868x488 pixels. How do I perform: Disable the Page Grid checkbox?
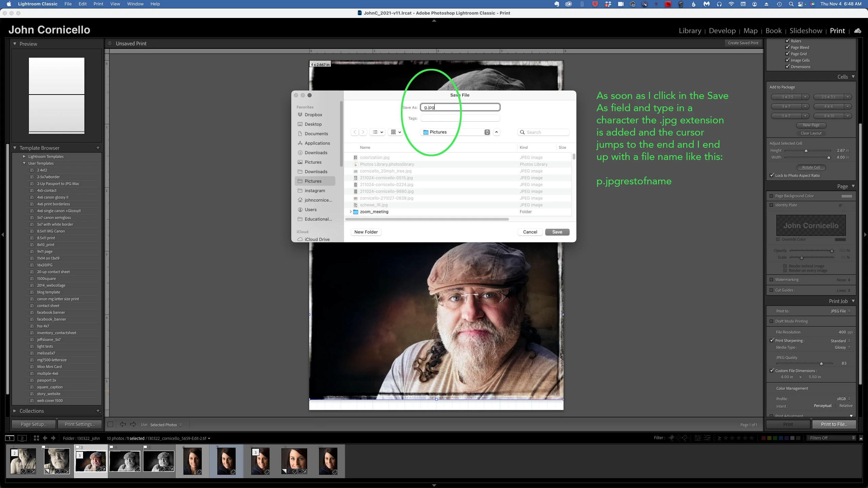pos(788,54)
